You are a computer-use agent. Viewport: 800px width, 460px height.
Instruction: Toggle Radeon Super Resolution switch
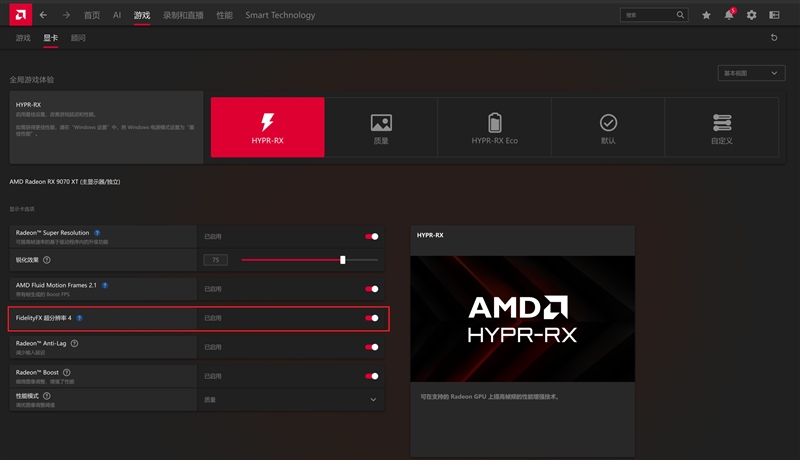[372, 236]
